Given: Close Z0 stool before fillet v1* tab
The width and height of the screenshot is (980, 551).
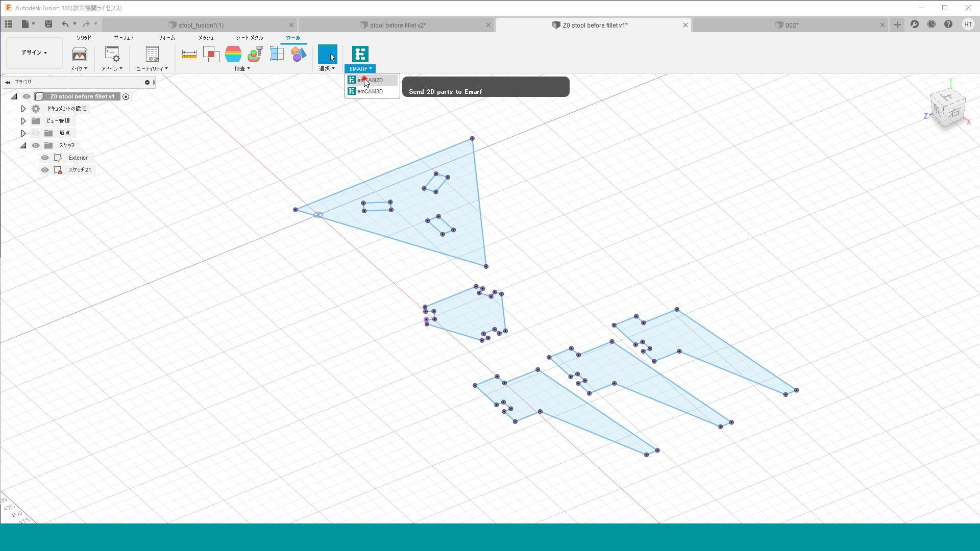Looking at the screenshot, I should tap(685, 25).
